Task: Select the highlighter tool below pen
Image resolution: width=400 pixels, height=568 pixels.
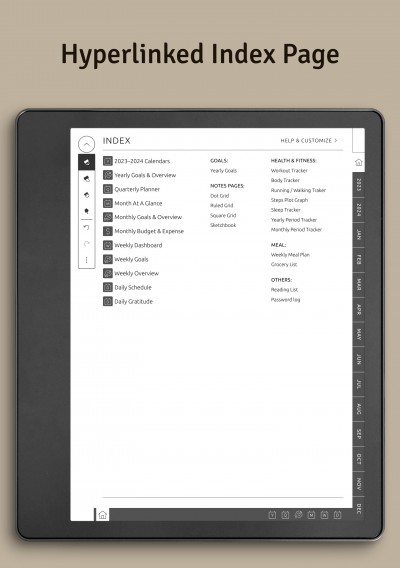Action: click(86, 179)
